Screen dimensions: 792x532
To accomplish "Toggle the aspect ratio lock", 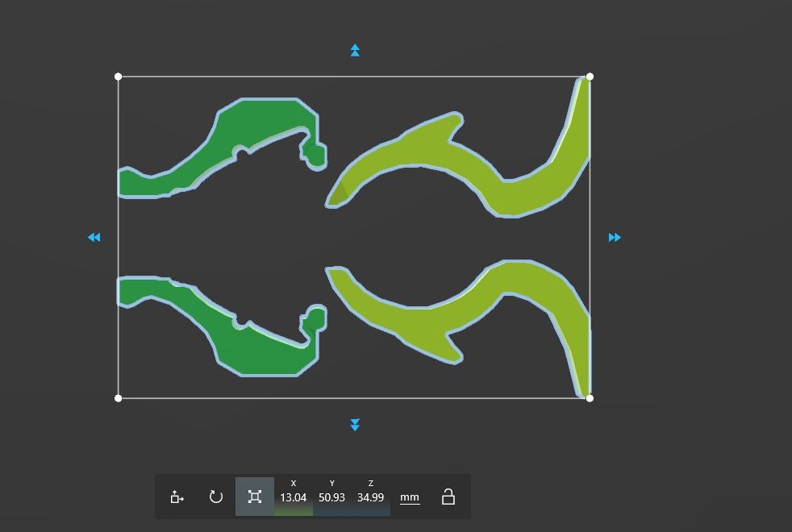I will tap(448, 497).
